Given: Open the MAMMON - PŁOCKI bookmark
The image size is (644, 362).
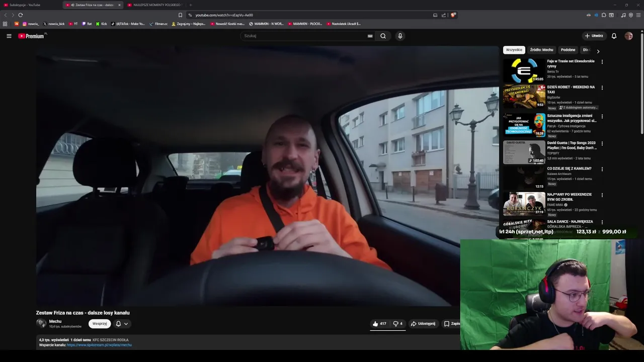Looking at the screenshot, I should pos(305,24).
